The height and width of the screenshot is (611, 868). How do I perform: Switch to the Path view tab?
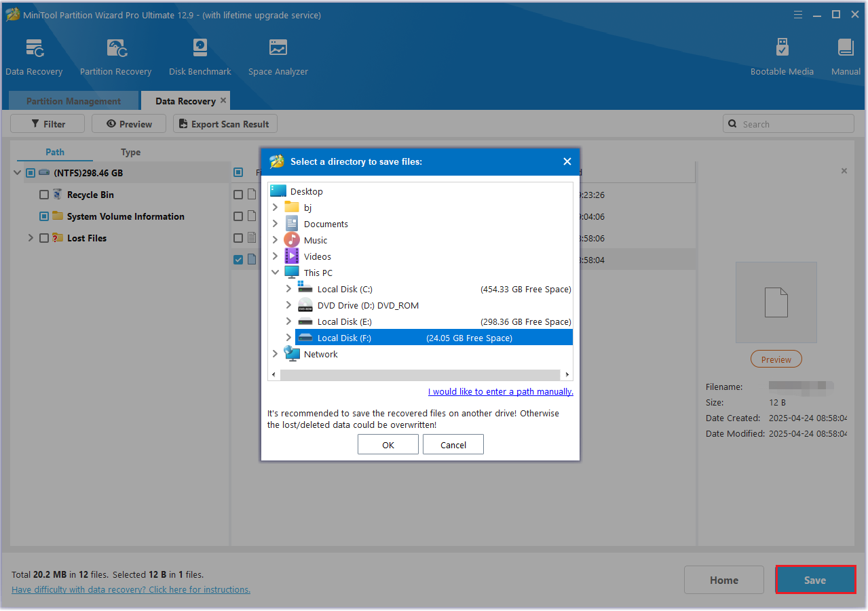[x=55, y=152]
